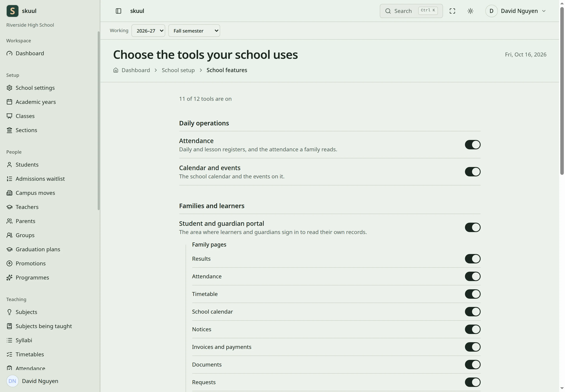
Task: Click the Admissions waitlist list icon
Action: (9, 179)
